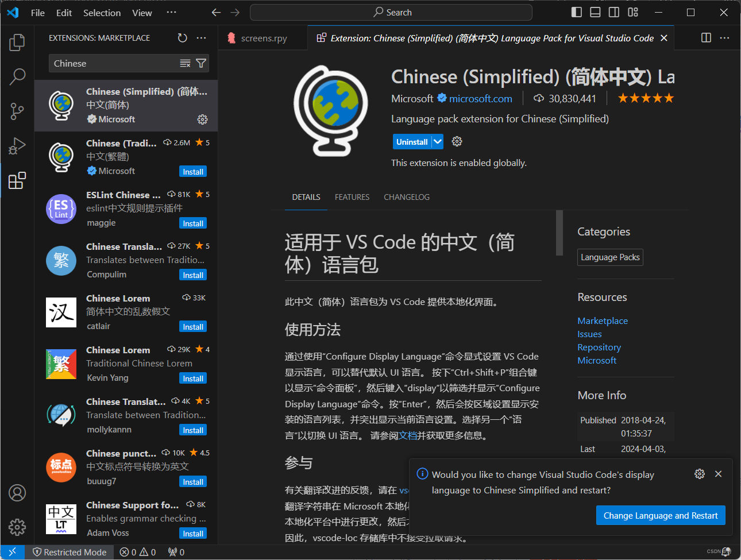The image size is (741, 560).
Task: Open the Repository link under Resources
Action: coord(599,347)
